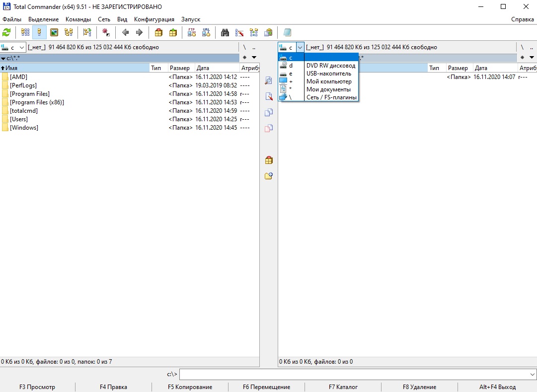Viewport: 537px width, 392px height.
Task: Click F6 Перемещение button
Action: pyautogui.click(x=266, y=387)
